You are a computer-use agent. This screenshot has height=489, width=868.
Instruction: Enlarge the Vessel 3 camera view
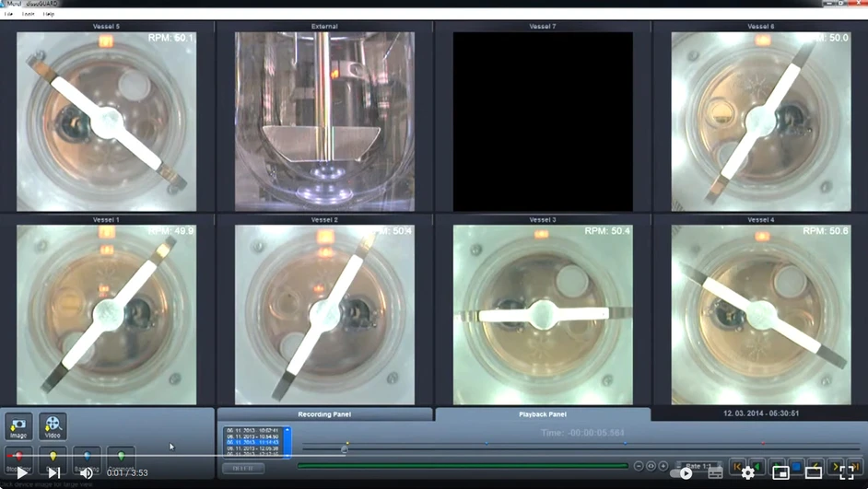pos(542,313)
